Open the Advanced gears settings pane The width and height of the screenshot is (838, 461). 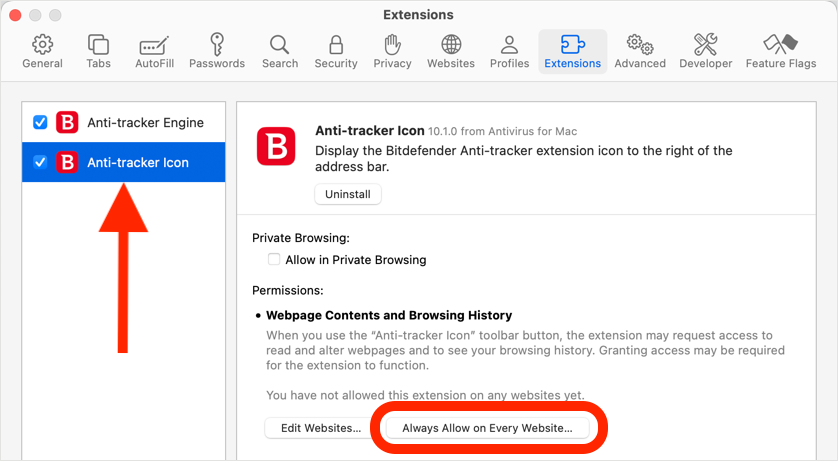coord(640,51)
